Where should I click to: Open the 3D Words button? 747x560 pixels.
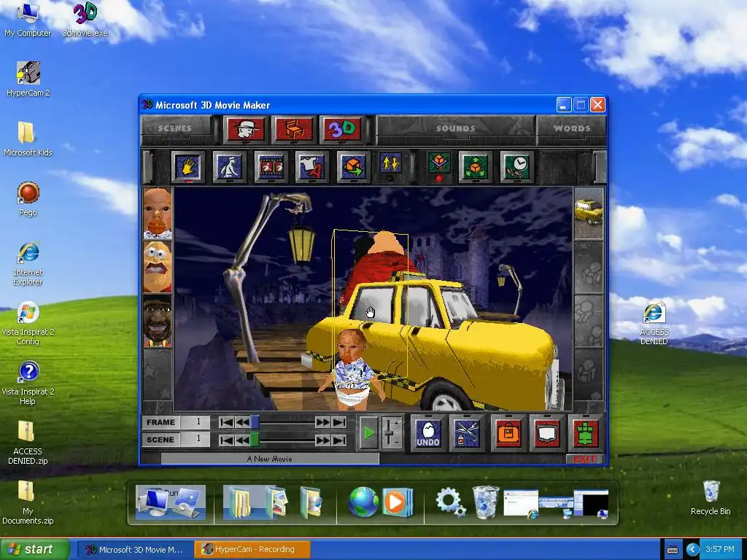(341, 129)
